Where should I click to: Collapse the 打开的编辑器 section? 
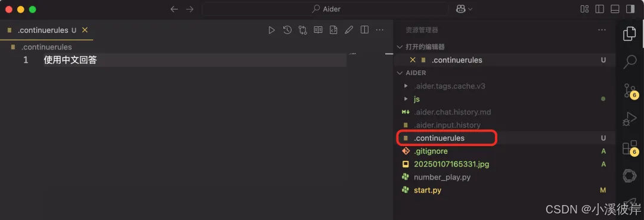tap(504, 47)
